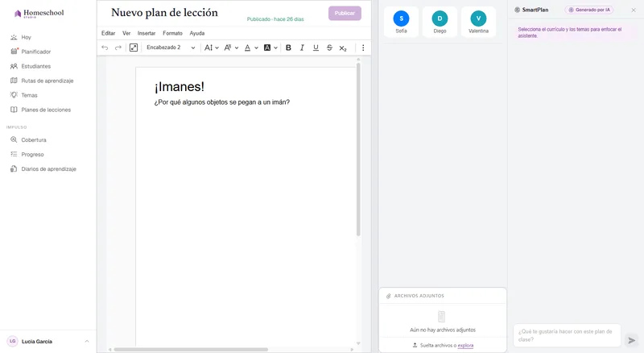This screenshot has height=353, width=644.
Task: Click the Generado por IA badge
Action: pyautogui.click(x=589, y=10)
